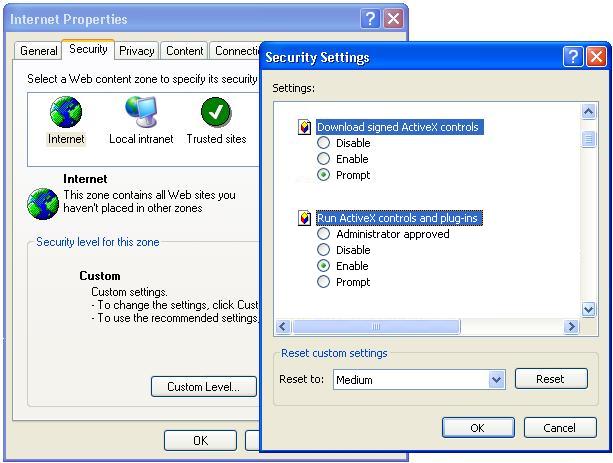
Task: Select Prompt for Download signed ActiveX controls
Action: 323,175
